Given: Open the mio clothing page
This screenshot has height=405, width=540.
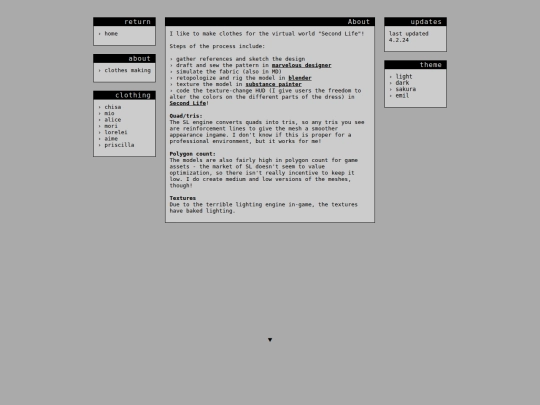Looking at the screenshot, I should 109,113.
